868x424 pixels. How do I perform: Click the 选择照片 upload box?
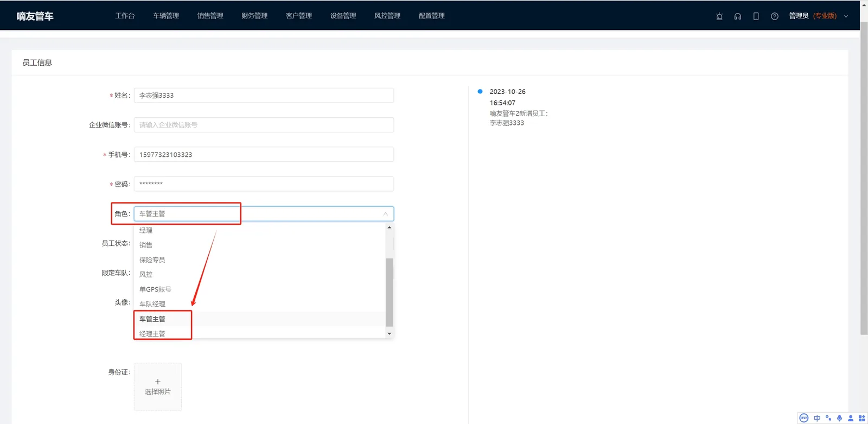point(158,387)
